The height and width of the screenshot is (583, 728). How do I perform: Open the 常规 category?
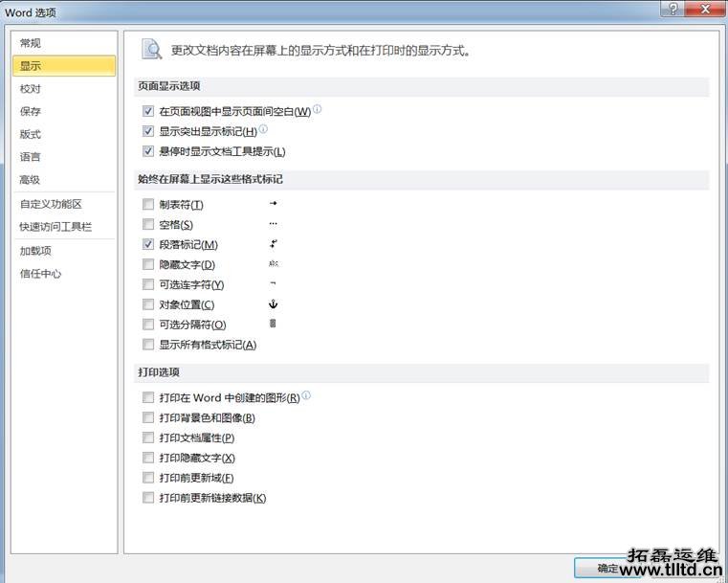tap(64, 43)
